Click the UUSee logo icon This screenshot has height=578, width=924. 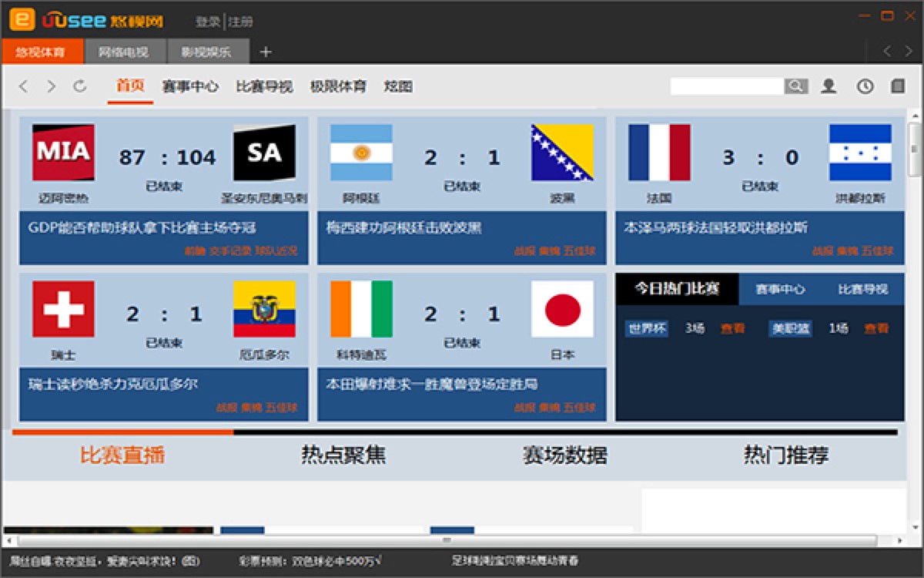click(22, 19)
